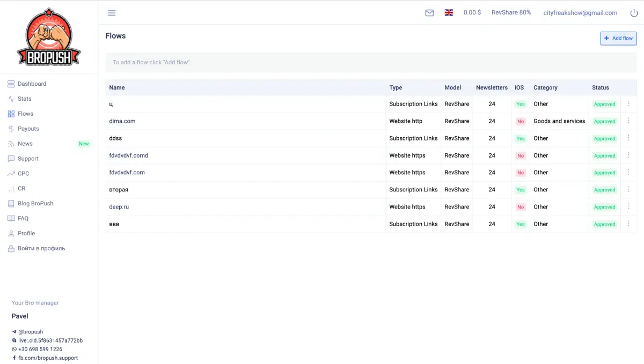
Task: Click the UK flag language selector
Action: coord(449,13)
